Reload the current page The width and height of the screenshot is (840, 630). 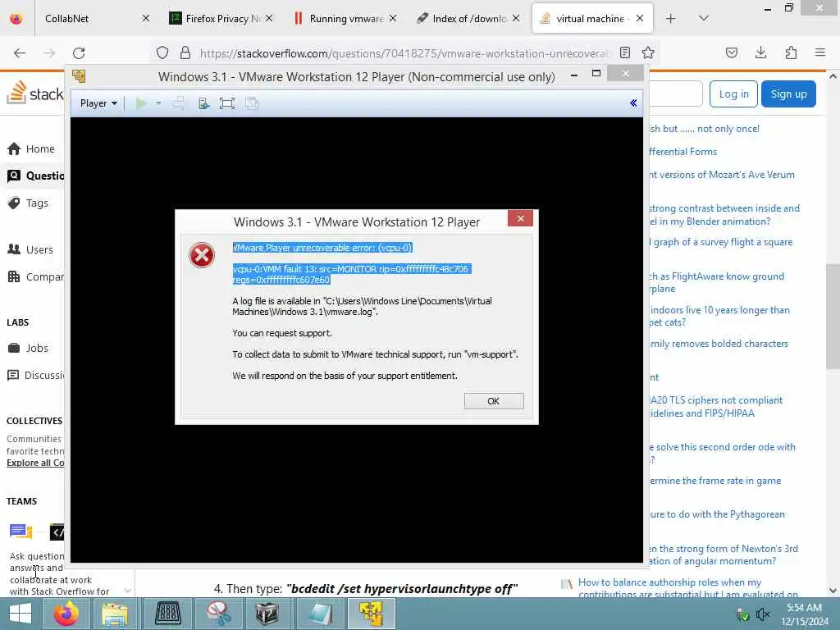click(79, 53)
